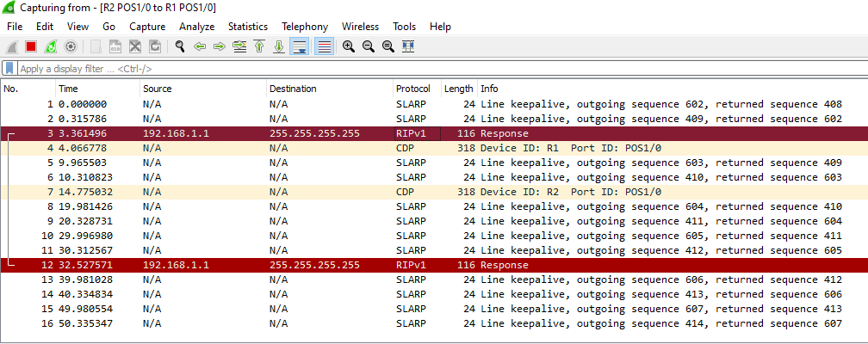Sort by the No. column header
This screenshot has height=344, width=868.
point(28,89)
